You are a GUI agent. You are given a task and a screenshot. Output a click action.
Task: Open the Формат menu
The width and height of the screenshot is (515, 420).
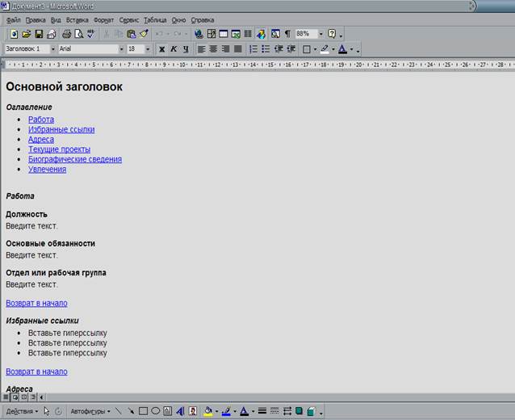point(103,20)
